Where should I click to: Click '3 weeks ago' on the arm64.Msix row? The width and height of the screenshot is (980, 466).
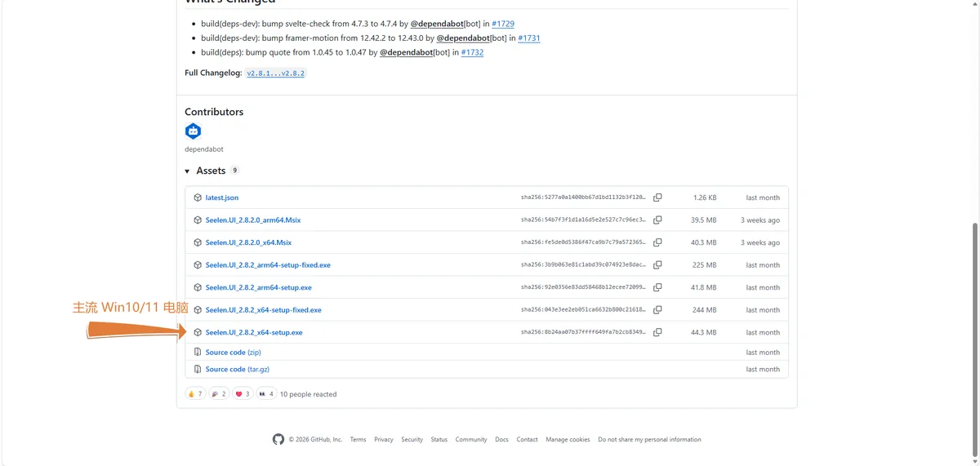760,220
